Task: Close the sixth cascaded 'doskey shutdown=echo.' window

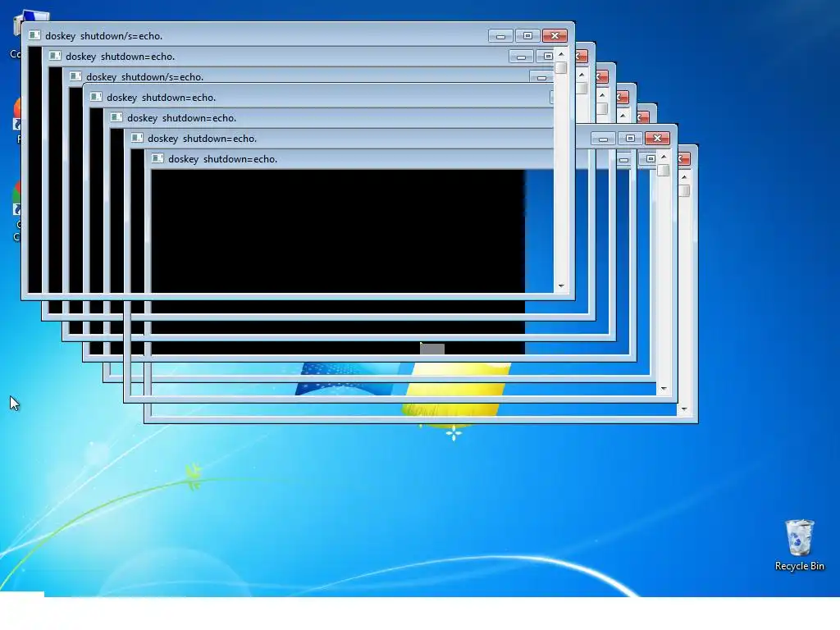Action: [657, 138]
